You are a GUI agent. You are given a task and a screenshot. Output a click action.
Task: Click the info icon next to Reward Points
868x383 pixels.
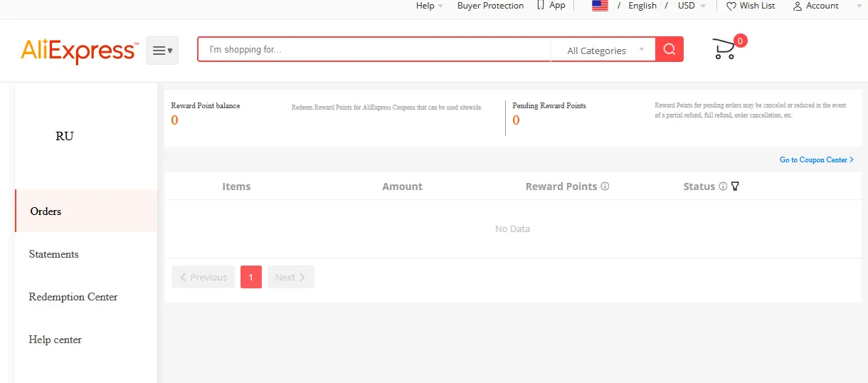pos(605,187)
